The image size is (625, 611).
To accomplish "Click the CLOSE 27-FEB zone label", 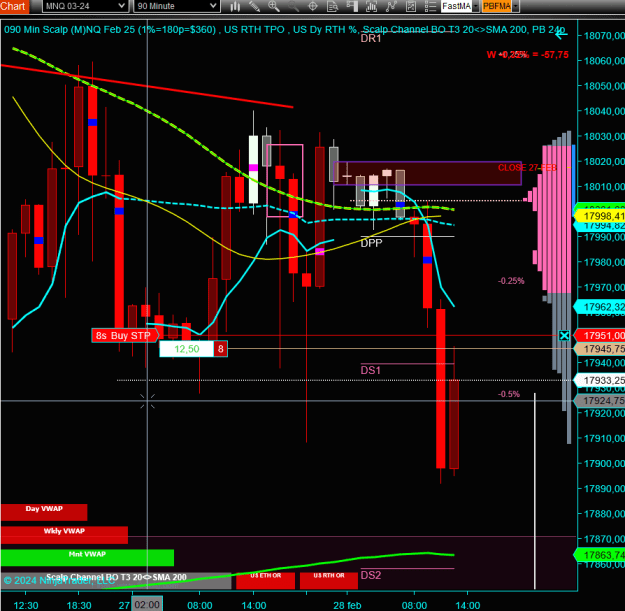I will [527, 168].
